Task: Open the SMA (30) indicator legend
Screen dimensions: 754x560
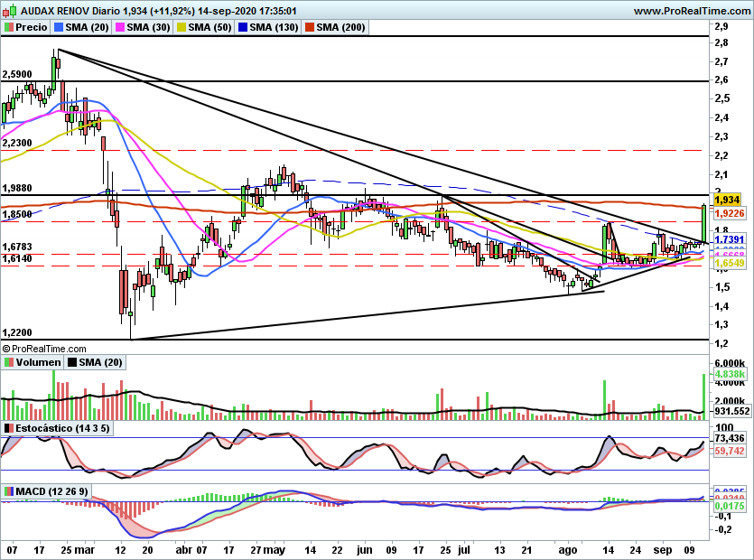Action: [142, 27]
